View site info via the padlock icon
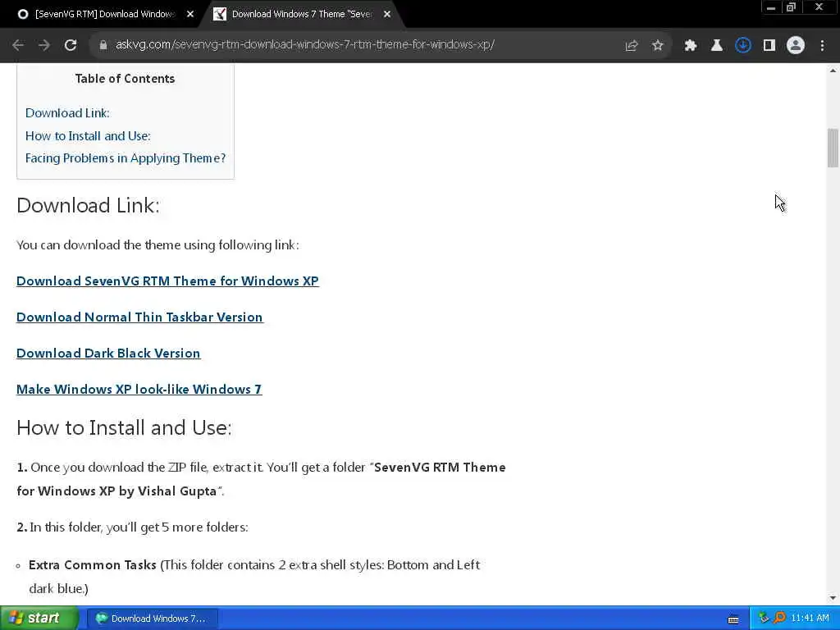Screen dimensions: 840x630 103,45
